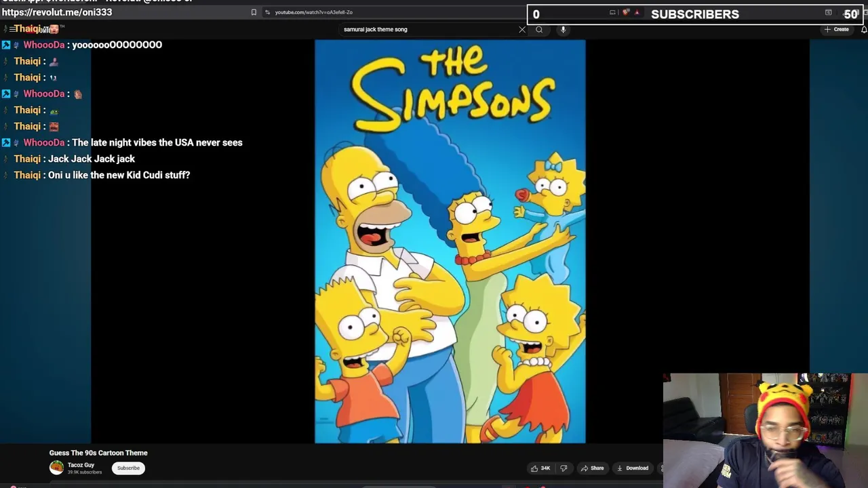Bookmark the page from the address bar
This screenshot has width=868, height=488.
pyautogui.click(x=254, y=12)
